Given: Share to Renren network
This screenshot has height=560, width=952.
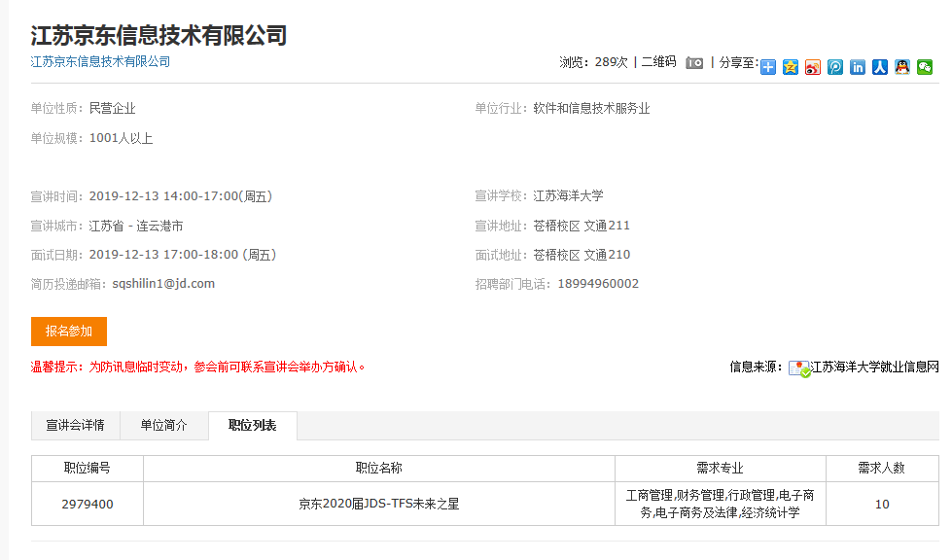Looking at the screenshot, I should pos(880,67).
